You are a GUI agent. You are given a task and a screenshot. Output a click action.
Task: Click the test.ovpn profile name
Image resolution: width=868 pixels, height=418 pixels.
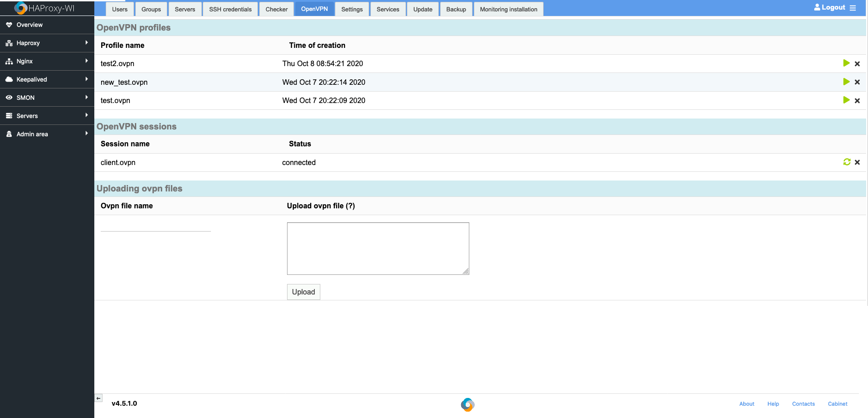pos(115,100)
